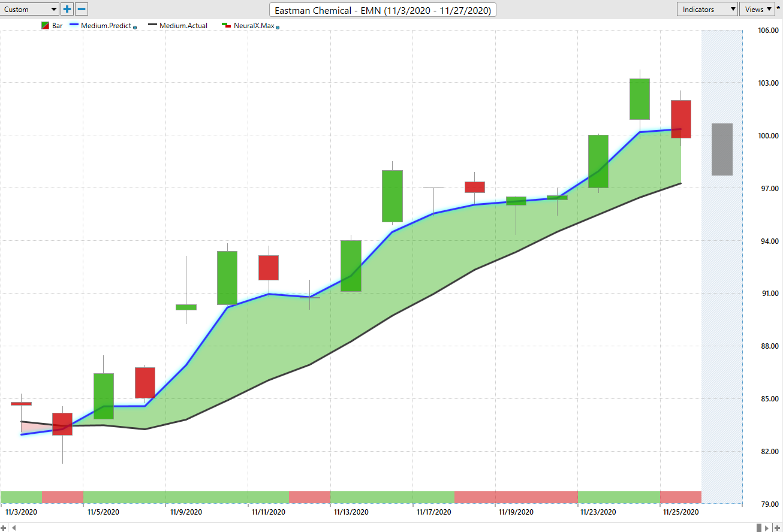Select the Medium.Actual legend label

[x=183, y=26]
